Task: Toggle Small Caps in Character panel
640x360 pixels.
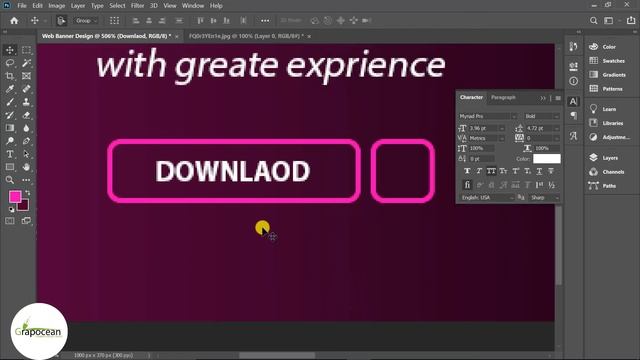Action: point(503,171)
